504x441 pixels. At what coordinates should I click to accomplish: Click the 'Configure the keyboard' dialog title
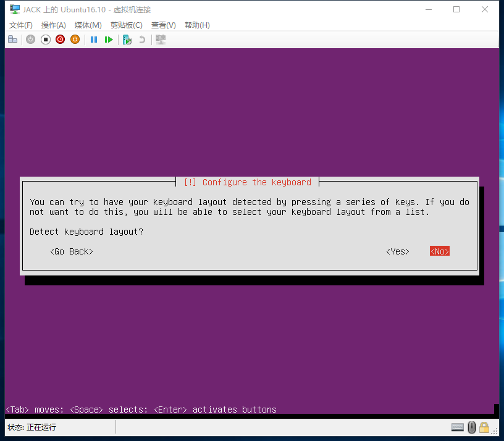click(x=247, y=182)
